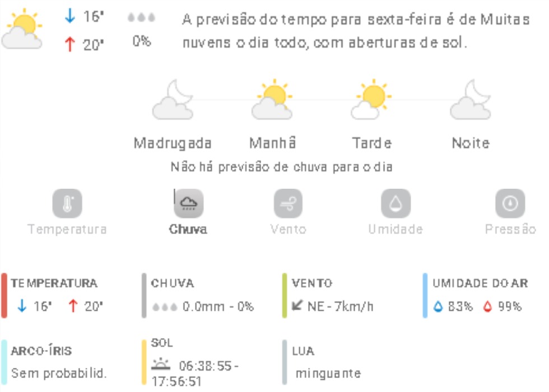Click the Chuva 0.0mm summary card
Screen dimensions: 549x392
(x=202, y=296)
